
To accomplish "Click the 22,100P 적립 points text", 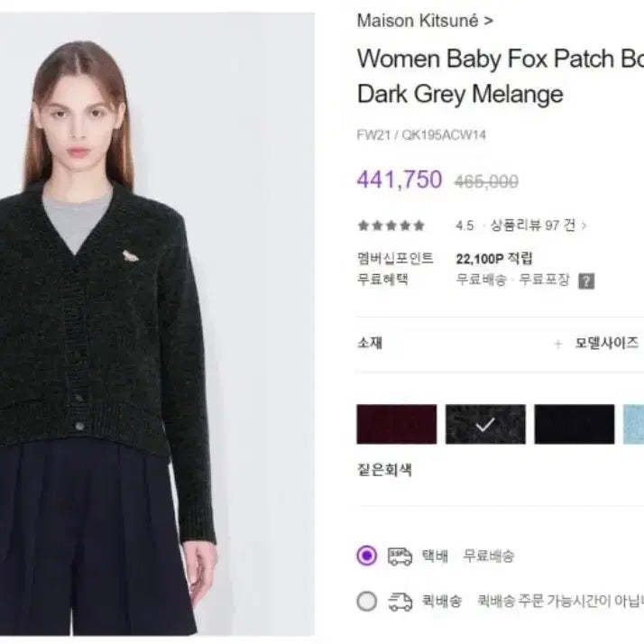I will [494, 259].
